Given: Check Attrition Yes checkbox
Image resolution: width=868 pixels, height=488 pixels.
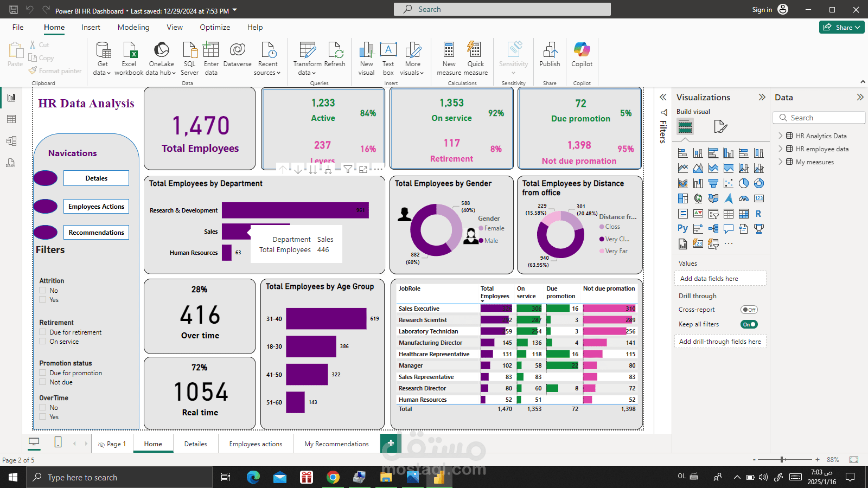Looking at the screenshot, I should coord(43,300).
